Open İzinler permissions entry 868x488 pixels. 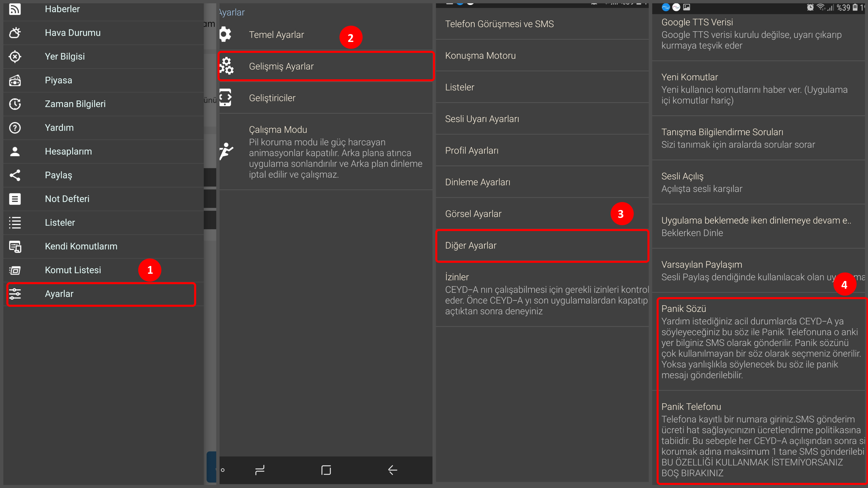click(x=542, y=294)
